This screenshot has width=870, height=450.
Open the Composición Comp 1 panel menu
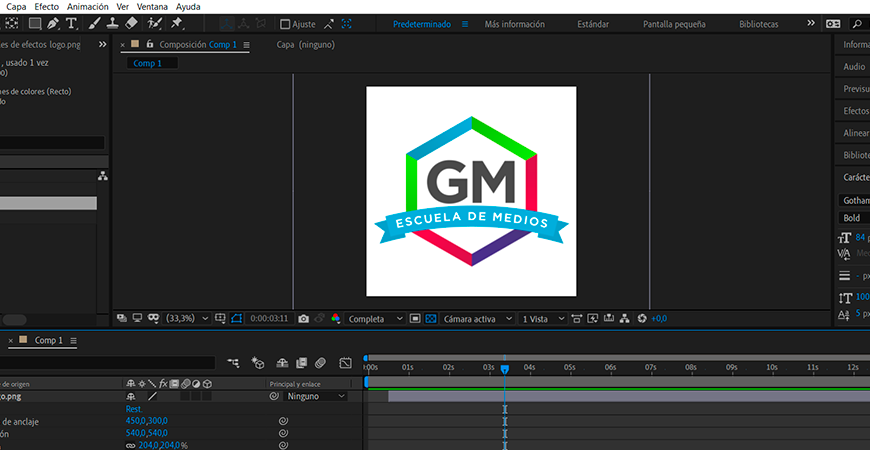point(247,45)
